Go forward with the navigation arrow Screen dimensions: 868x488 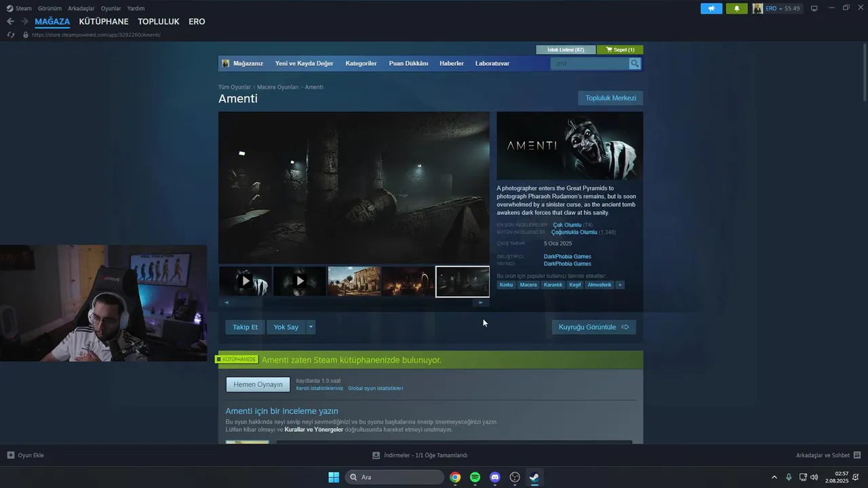coord(24,22)
